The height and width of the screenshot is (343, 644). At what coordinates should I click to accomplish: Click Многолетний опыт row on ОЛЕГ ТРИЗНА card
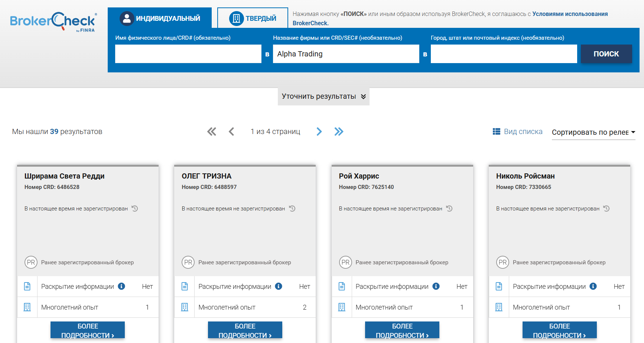pyautogui.click(x=245, y=307)
